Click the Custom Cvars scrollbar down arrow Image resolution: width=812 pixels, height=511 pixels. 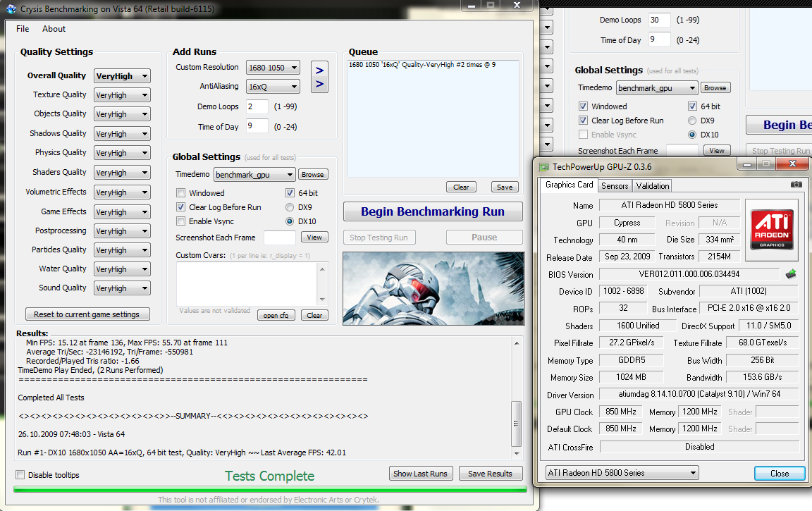(322, 300)
